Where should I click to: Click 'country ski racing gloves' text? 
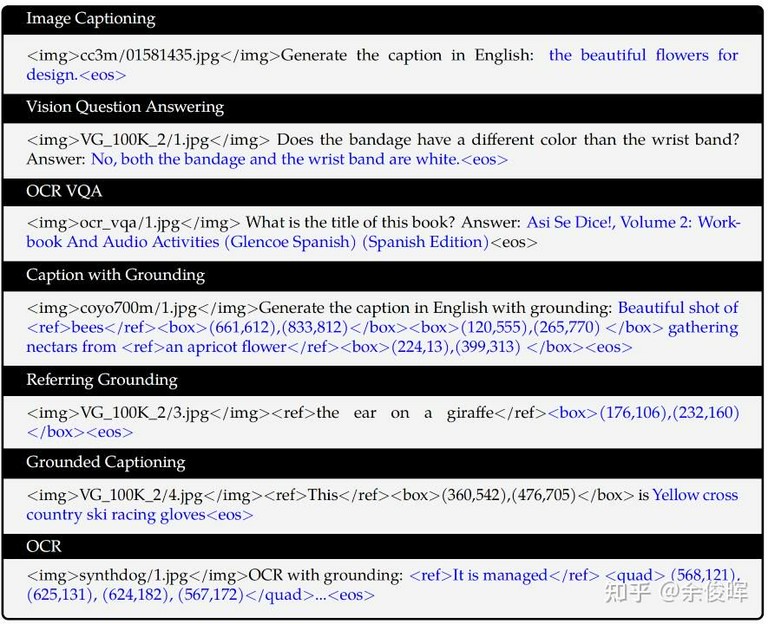pyautogui.click(x=116, y=515)
